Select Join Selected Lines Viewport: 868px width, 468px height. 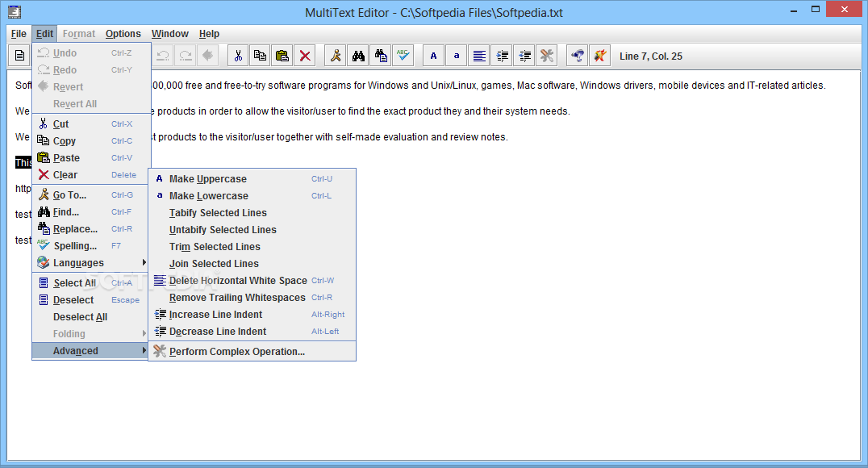pyautogui.click(x=252, y=264)
